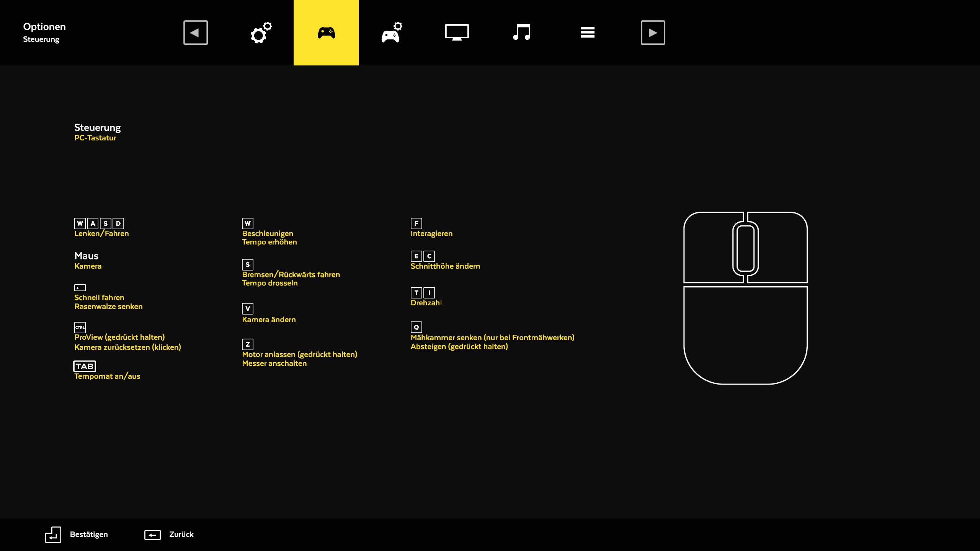Click Tempomat an/aus label

pos(107,376)
